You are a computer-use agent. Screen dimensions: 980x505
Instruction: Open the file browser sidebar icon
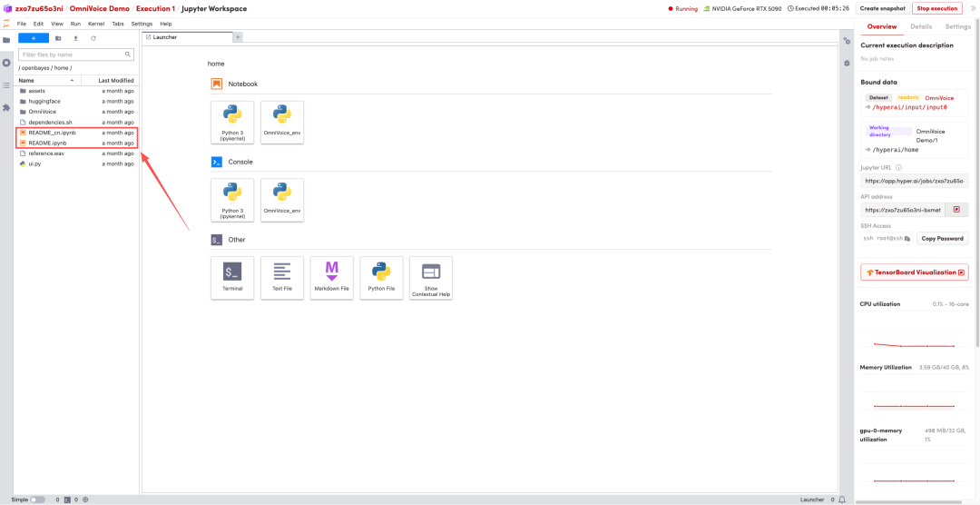(6, 40)
